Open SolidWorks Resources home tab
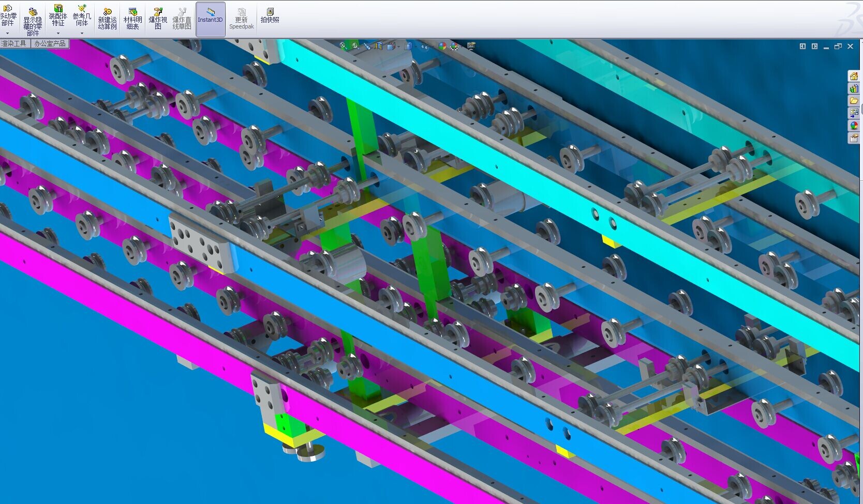 coord(854,77)
